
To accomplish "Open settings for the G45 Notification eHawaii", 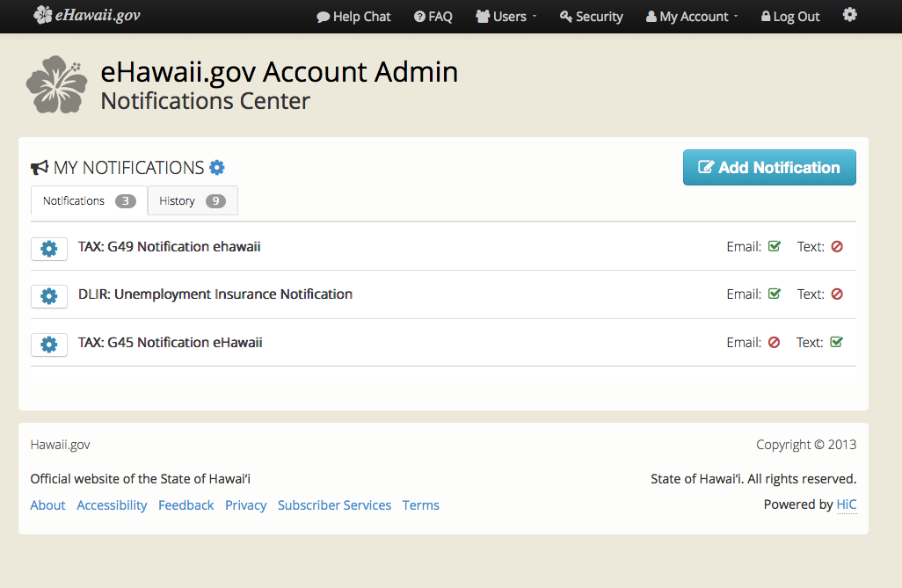I will click(x=48, y=345).
